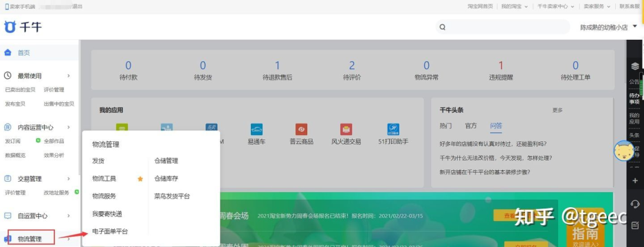
Task: Expand the 自运营中心 chevron
Action: coord(69,216)
